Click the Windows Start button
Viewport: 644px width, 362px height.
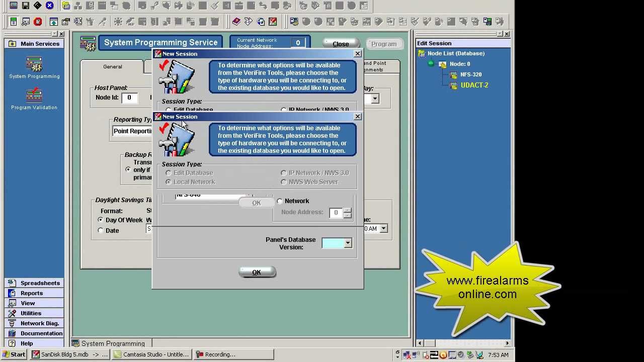(x=14, y=354)
